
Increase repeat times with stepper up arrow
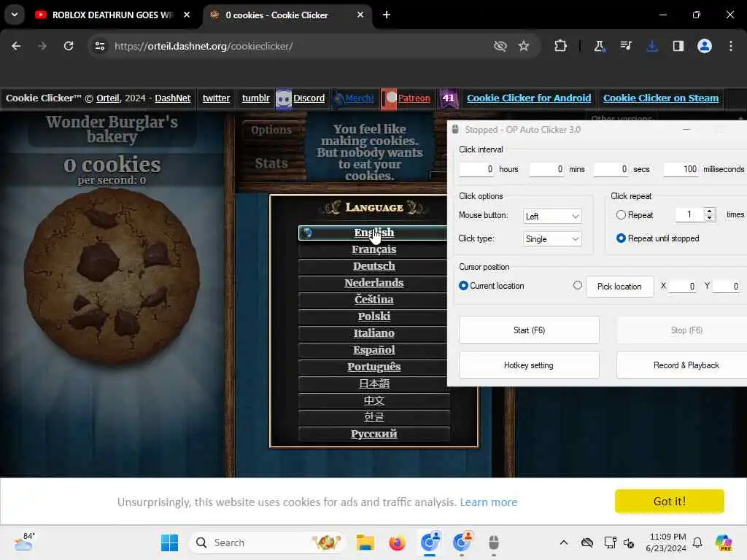pos(709,211)
